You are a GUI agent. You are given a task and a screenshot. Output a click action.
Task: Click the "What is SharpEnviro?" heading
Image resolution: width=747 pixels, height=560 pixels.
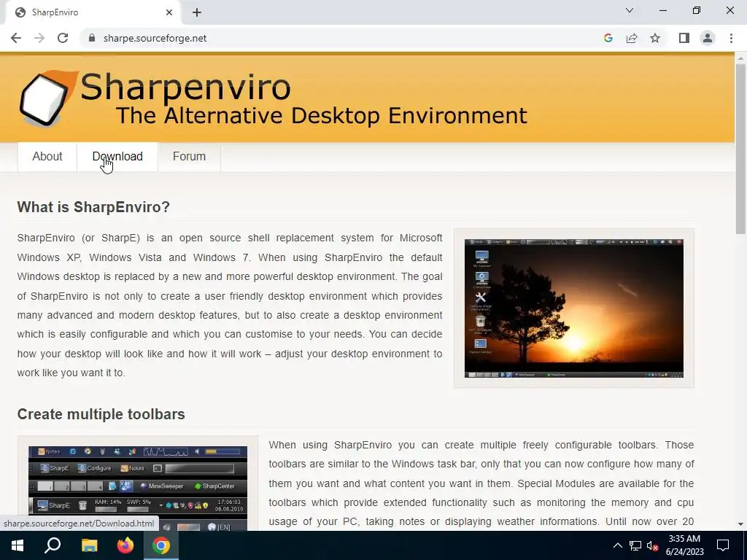[93, 207]
